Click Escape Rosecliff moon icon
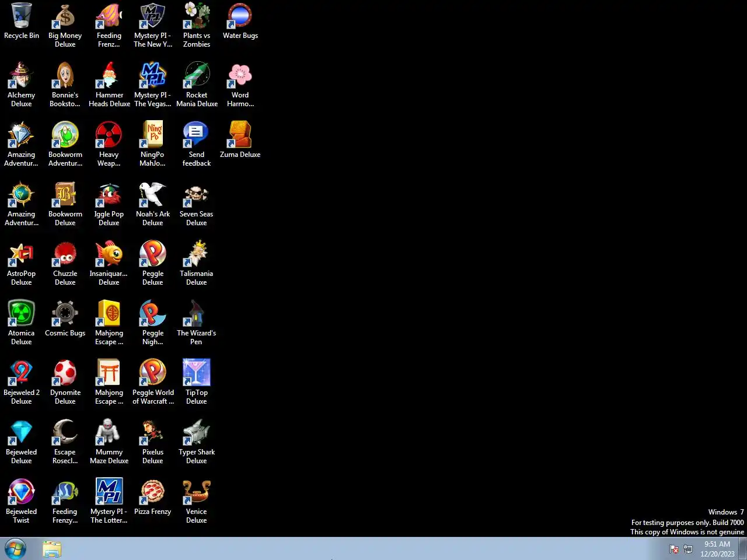This screenshot has height=560, width=747. [65, 432]
